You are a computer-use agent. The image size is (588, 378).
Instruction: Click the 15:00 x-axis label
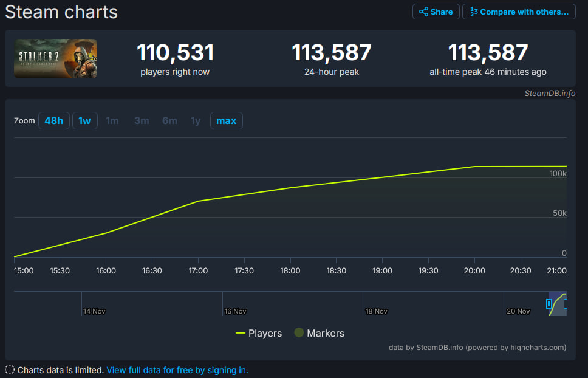[24, 271]
